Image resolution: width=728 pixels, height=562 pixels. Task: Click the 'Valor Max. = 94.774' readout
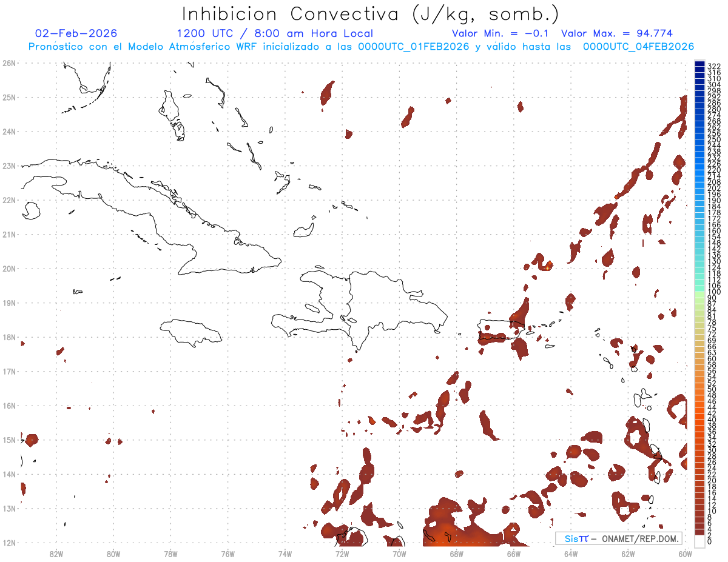tap(617, 33)
